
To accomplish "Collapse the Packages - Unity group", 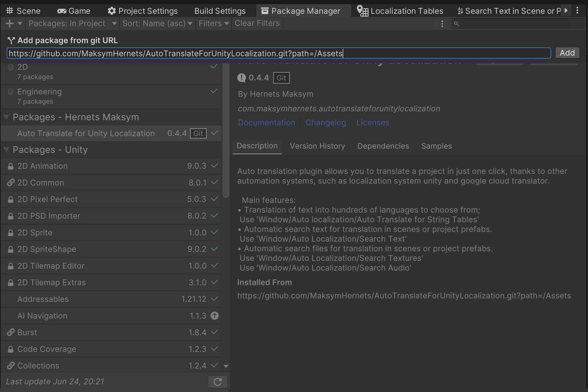I will [x=6, y=150].
